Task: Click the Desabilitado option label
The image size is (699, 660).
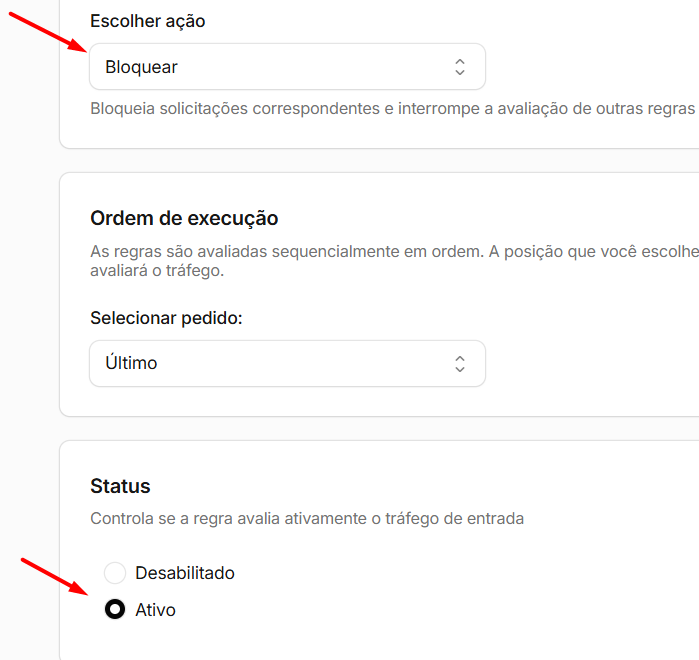Action: point(185,573)
